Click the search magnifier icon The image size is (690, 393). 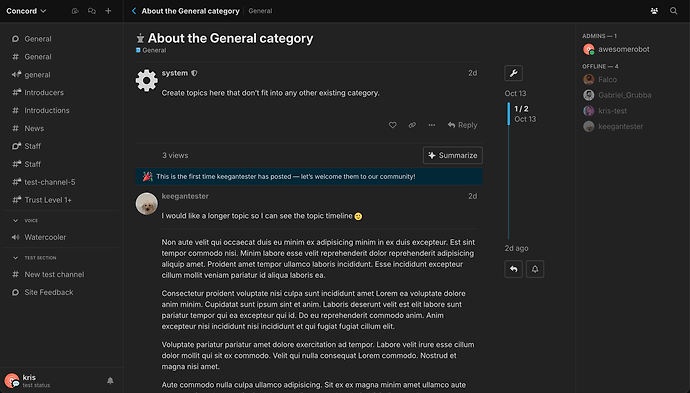click(x=674, y=11)
